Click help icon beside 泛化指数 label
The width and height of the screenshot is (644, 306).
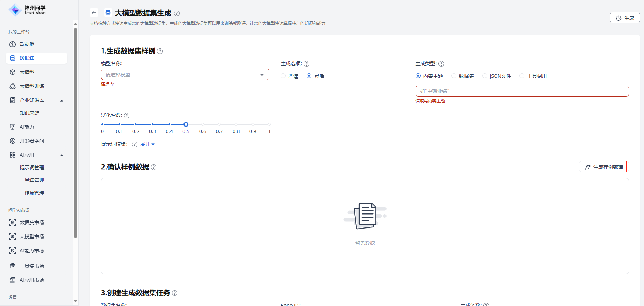click(127, 116)
